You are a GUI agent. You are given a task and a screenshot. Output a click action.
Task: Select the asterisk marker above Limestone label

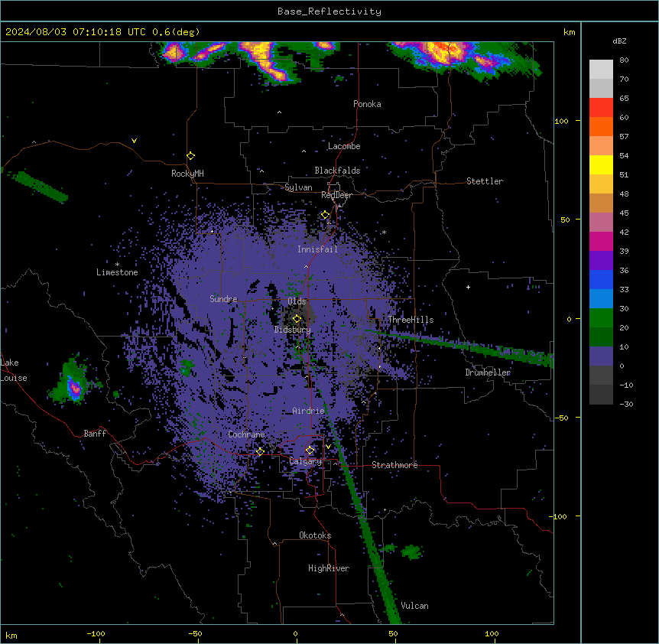pos(117,265)
